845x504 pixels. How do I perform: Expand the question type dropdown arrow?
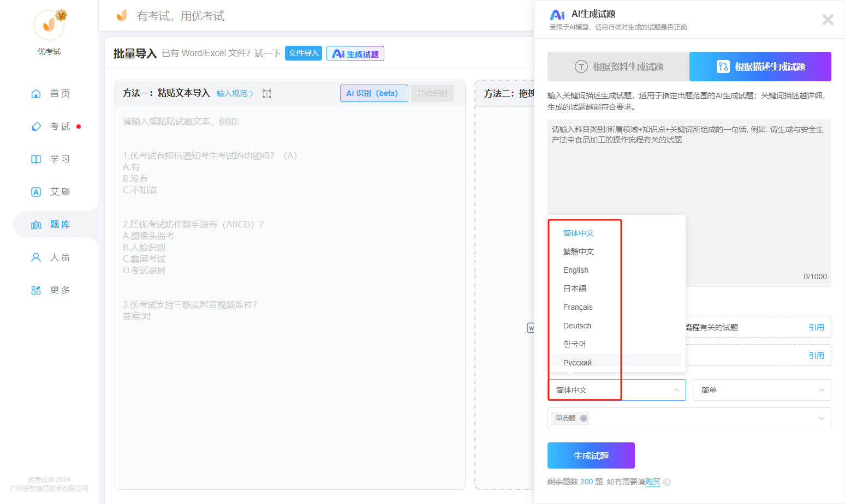(822, 418)
